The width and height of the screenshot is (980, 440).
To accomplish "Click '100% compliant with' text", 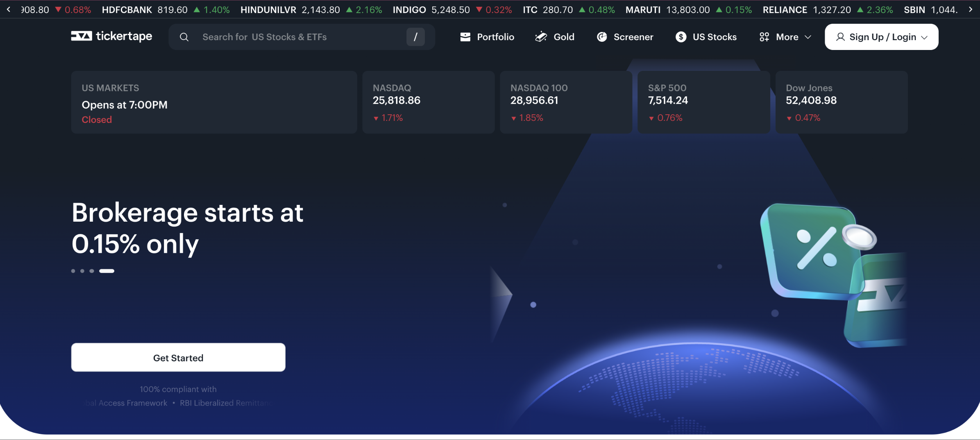I will (x=178, y=389).
